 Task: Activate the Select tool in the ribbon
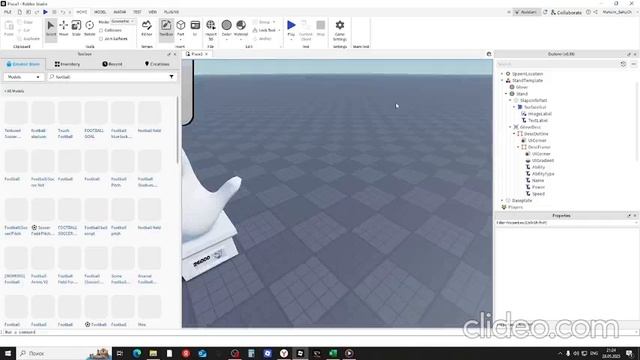click(51, 29)
